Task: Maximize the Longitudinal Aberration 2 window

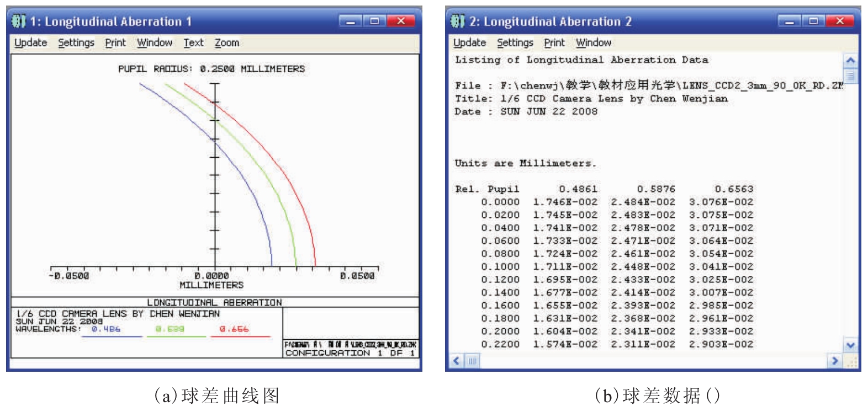Action: [813, 21]
